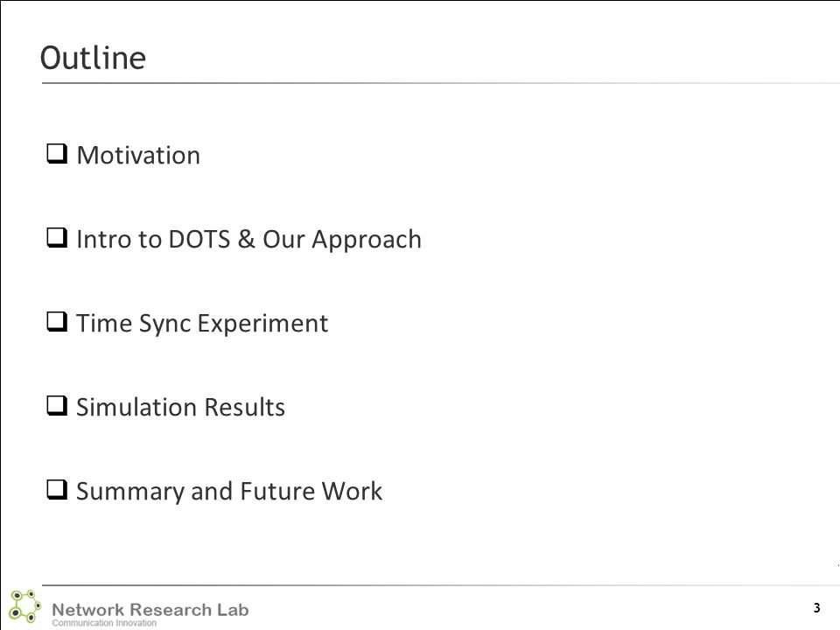Check the Motivation checkbox bullet
Viewport: 840px width, 630px height.
click(x=57, y=154)
